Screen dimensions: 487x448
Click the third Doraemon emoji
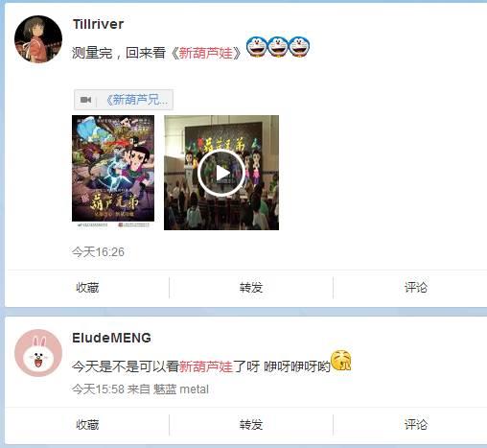point(299,46)
